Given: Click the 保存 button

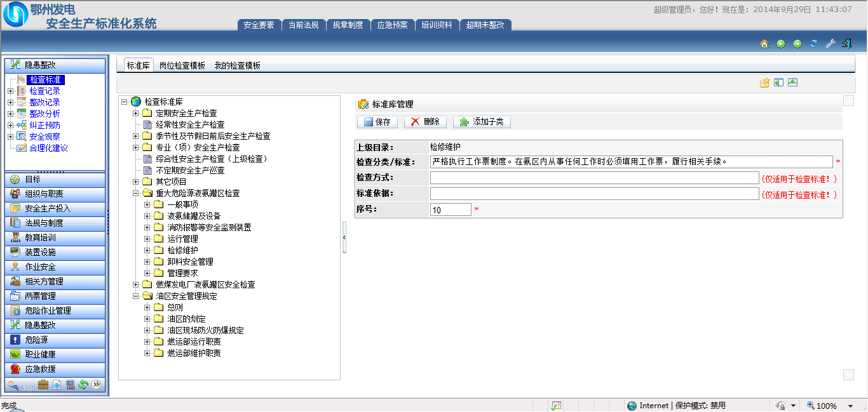Looking at the screenshot, I should coord(377,122).
